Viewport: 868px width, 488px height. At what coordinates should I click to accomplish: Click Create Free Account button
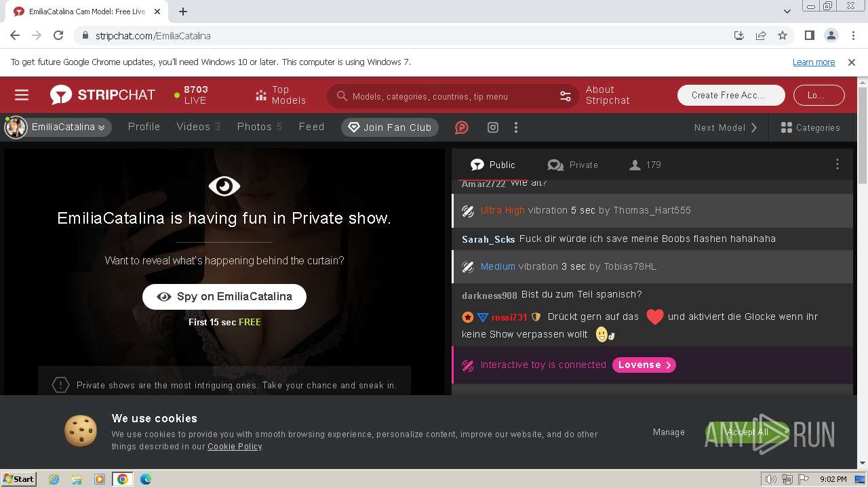coord(731,95)
